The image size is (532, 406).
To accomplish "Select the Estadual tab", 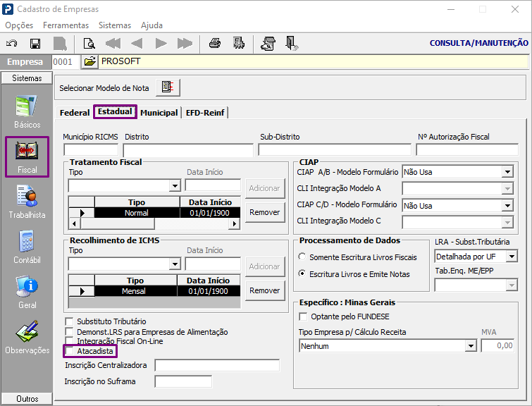I will pos(115,111).
